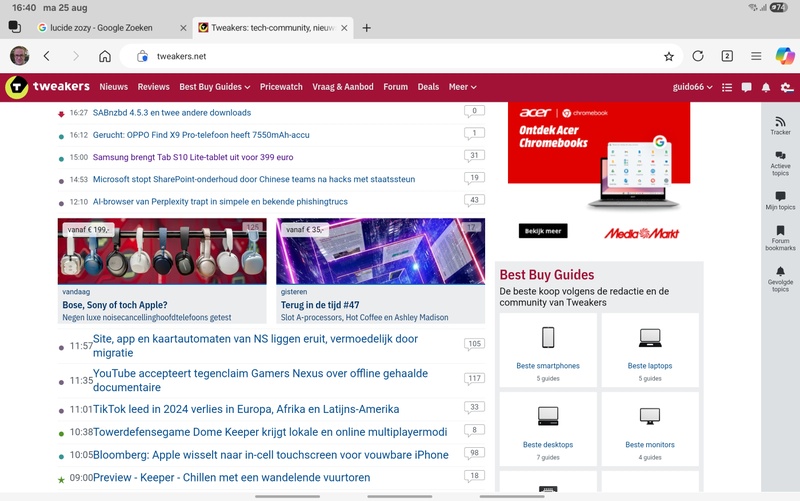The image size is (800, 501).
Task: Launch the Copilot icon
Action: 785,56
